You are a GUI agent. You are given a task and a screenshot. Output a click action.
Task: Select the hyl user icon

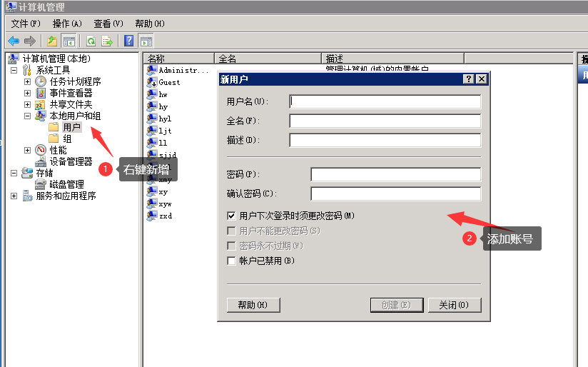click(152, 119)
